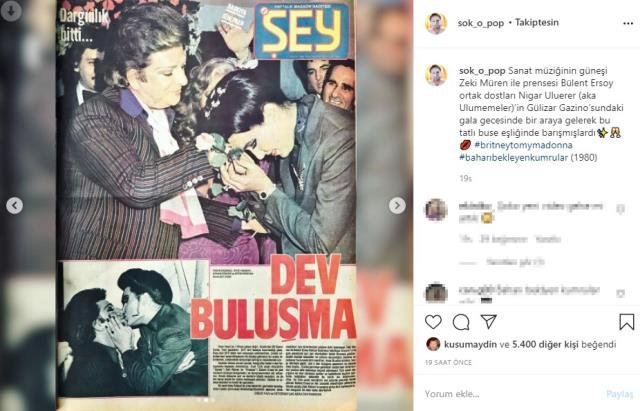Like the first comment heart

(620, 209)
